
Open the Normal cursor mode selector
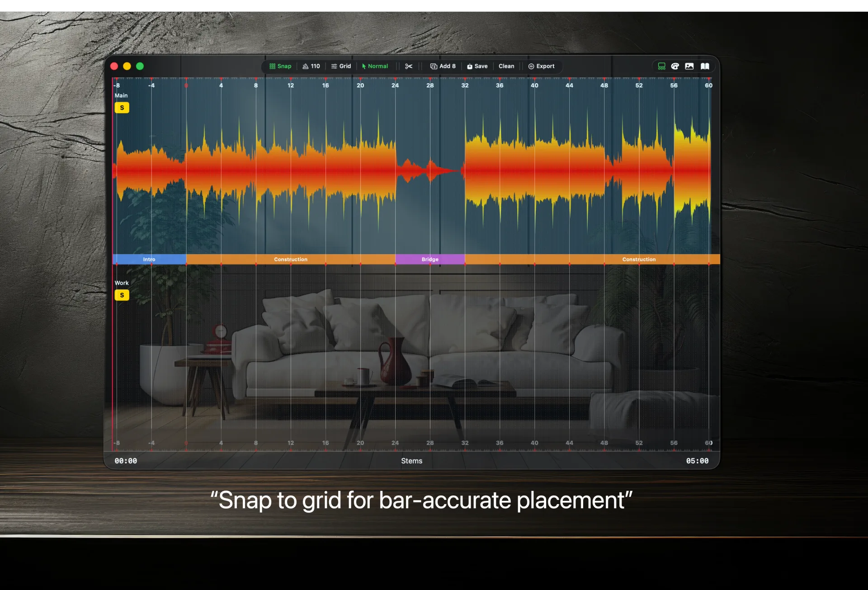(x=375, y=66)
